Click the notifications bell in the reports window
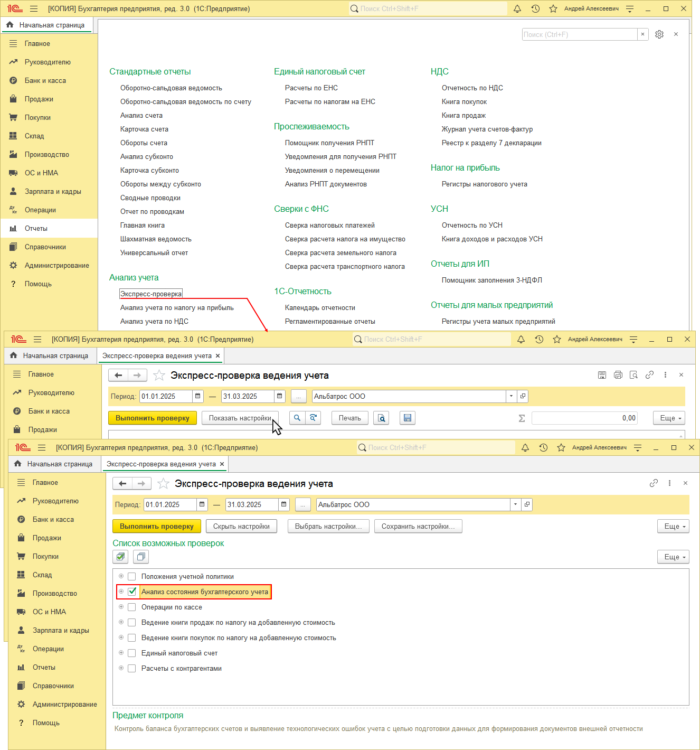The image size is (700, 750). (x=517, y=9)
